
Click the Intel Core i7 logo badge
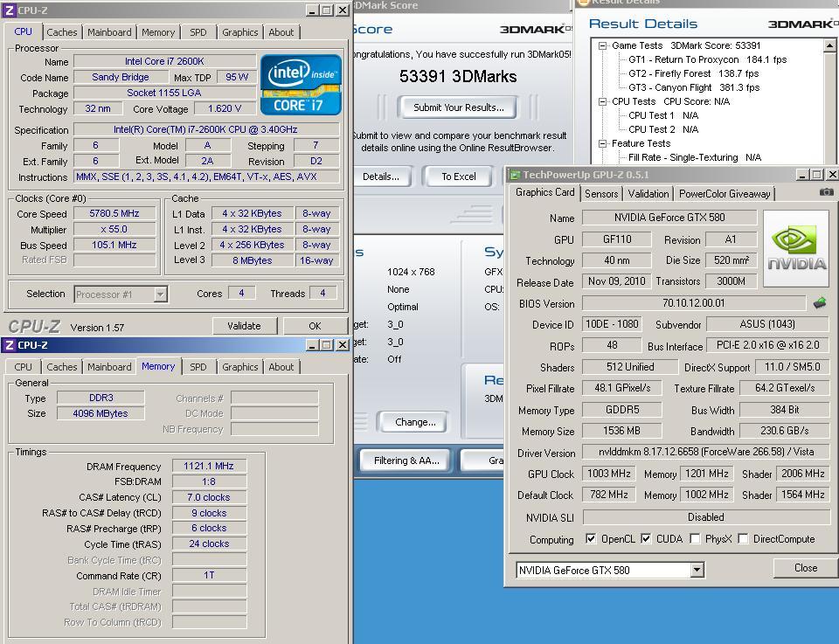coord(301,85)
